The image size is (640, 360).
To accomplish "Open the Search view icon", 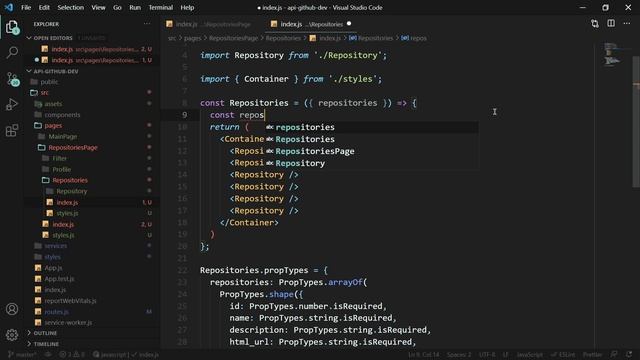I will tap(12, 53).
